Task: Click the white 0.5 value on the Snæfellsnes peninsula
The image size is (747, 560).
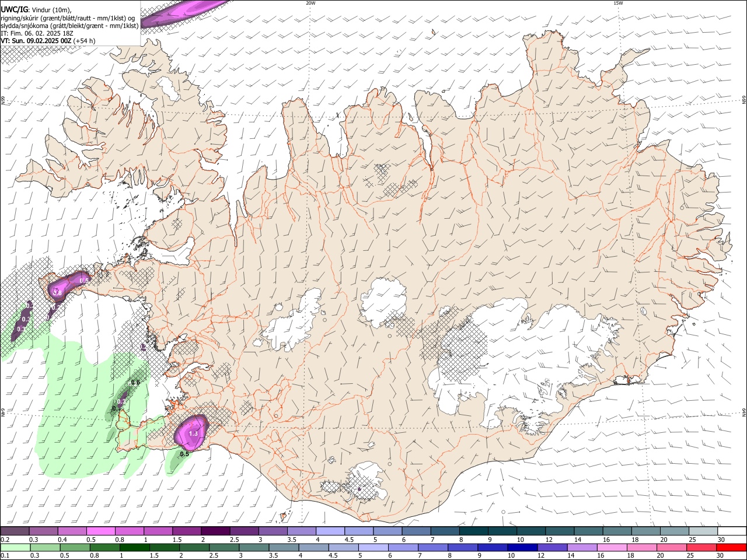Action: [x=84, y=281]
